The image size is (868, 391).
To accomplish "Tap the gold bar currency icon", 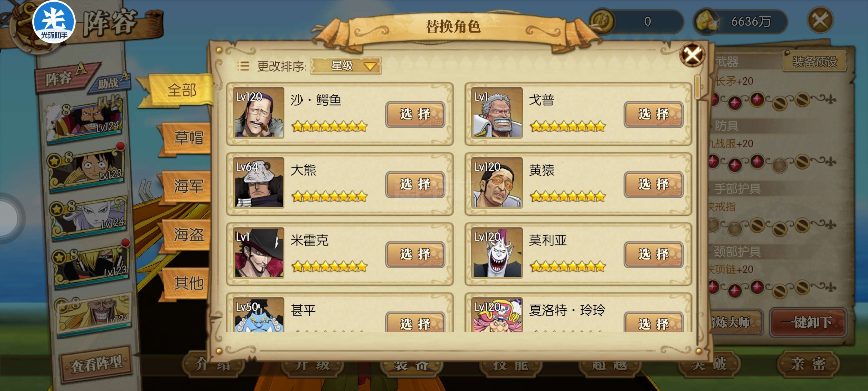I will pos(707,21).
